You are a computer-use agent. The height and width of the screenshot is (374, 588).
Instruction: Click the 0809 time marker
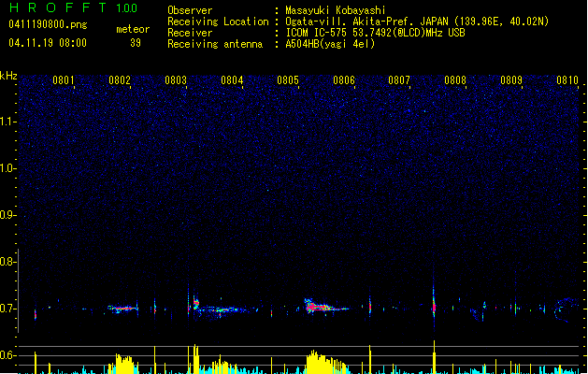(x=511, y=80)
